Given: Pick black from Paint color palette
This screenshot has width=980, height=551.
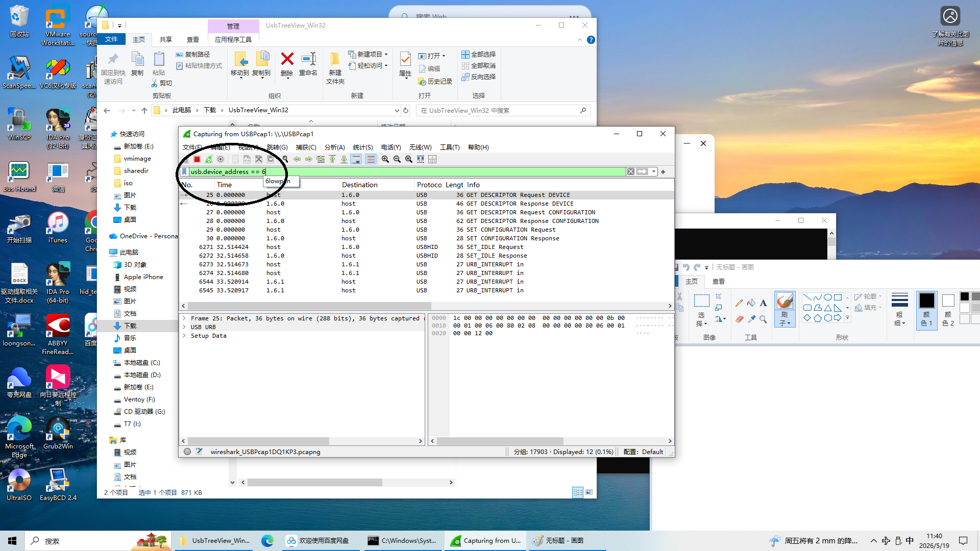Looking at the screenshot, I should pyautogui.click(x=964, y=296).
